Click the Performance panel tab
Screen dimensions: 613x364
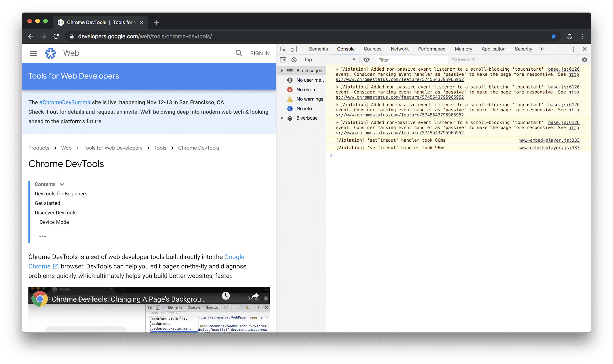coord(432,49)
